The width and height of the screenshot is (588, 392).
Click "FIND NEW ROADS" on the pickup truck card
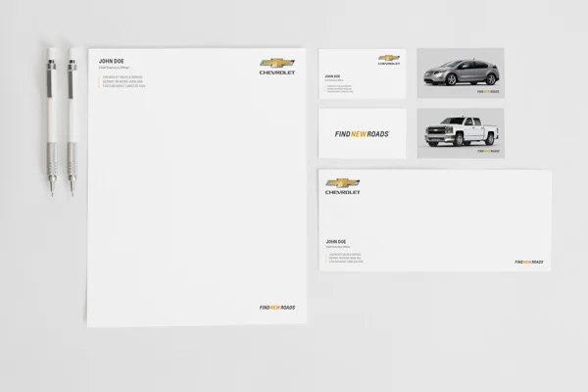click(488, 151)
